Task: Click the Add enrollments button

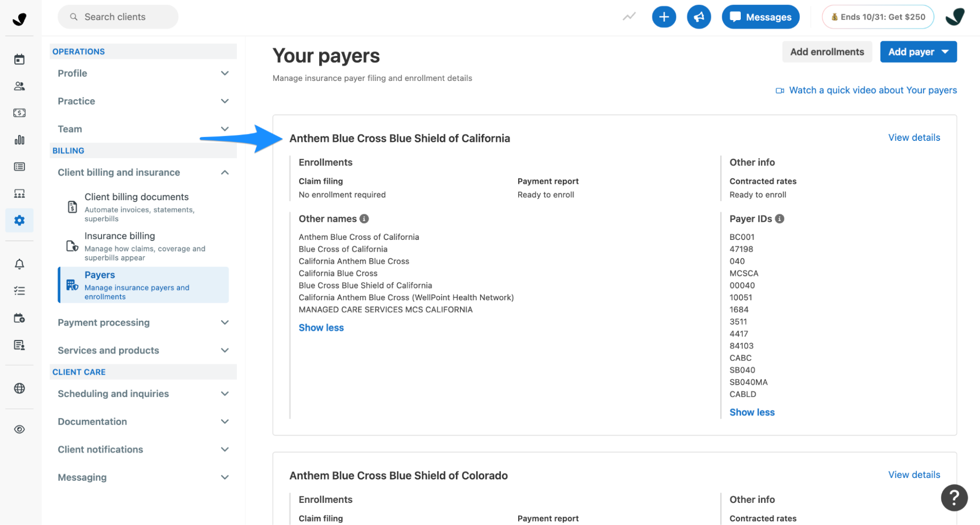Action: coord(827,52)
